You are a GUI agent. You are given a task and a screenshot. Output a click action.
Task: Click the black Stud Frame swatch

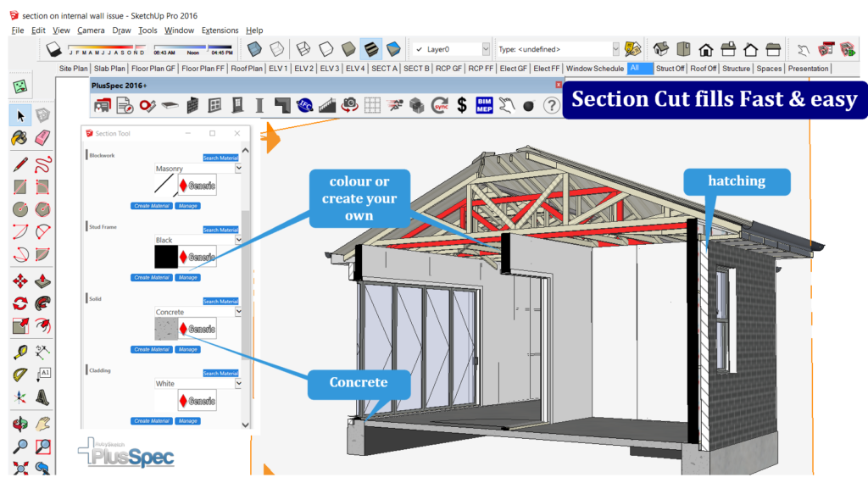coord(166,257)
